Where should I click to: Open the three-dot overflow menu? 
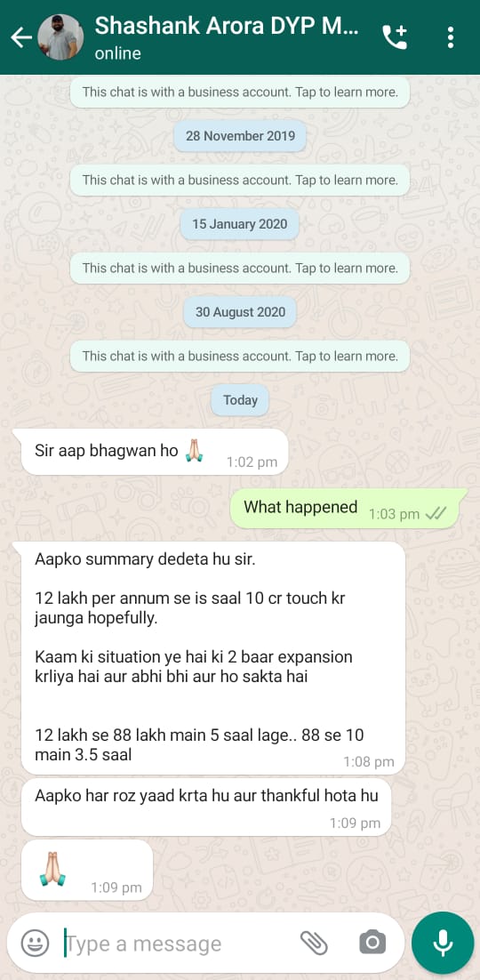(x=450, y=37)
